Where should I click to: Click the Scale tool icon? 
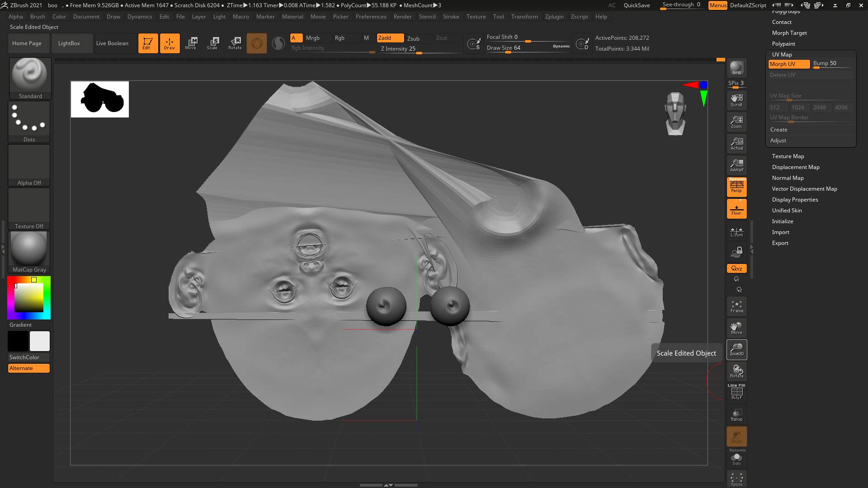213,43
